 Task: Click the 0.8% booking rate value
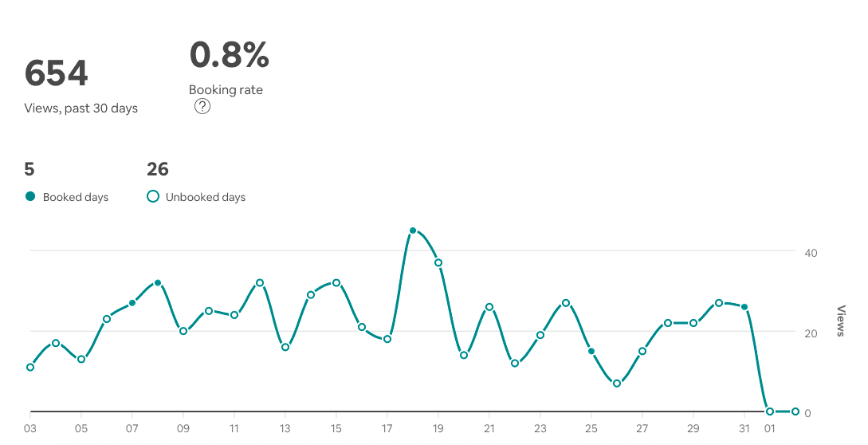tap(230, 55)
